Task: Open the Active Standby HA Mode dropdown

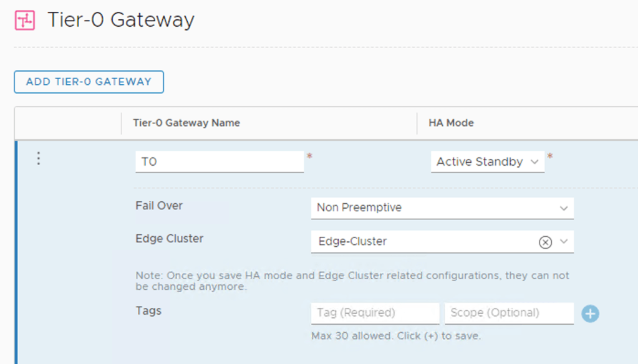Action: (x=487, y=162)
